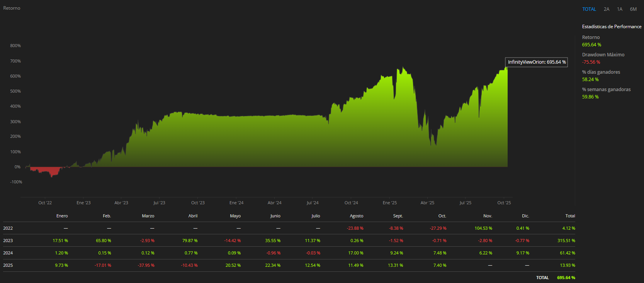Click the 2025 Marzo -37.95 % cell
The image size is (644, 283).
coord(146,265)
